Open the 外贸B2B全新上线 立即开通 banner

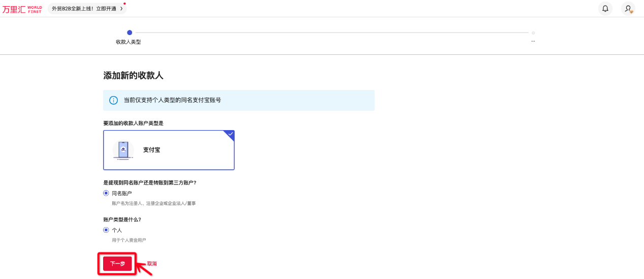(87, 9)
